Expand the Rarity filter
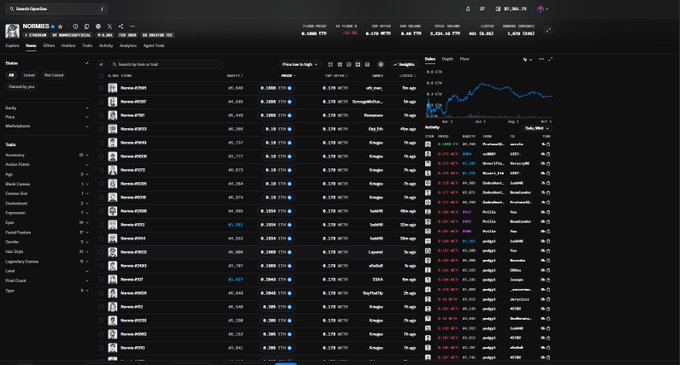680x365 pixels. point(46,108)
